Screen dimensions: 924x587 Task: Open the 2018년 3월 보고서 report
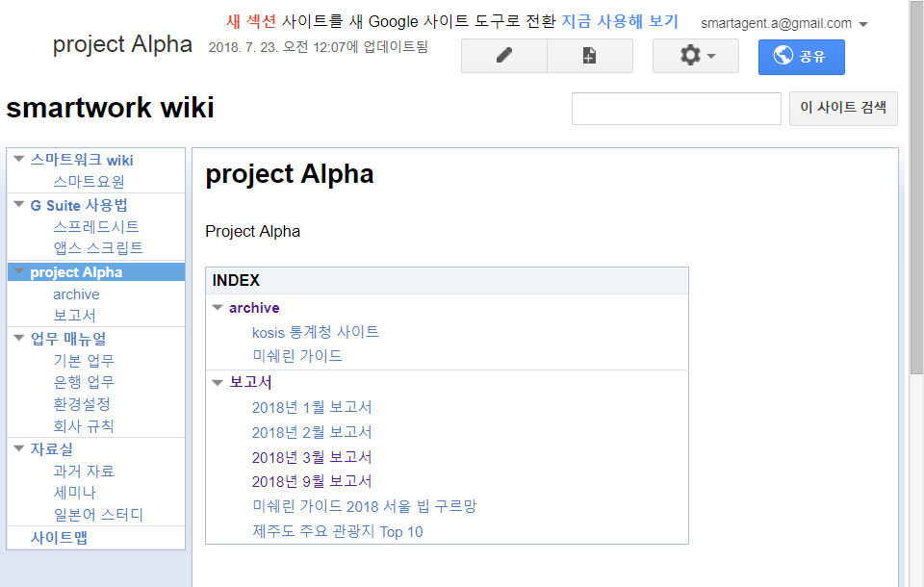311,456
